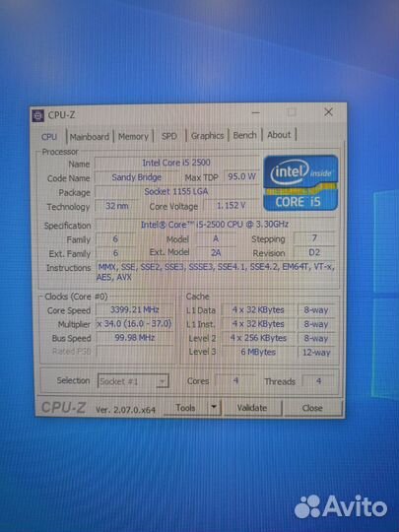Go to the Graphics tab
This screenshot has width=399, height=532.
pos(207,136)
